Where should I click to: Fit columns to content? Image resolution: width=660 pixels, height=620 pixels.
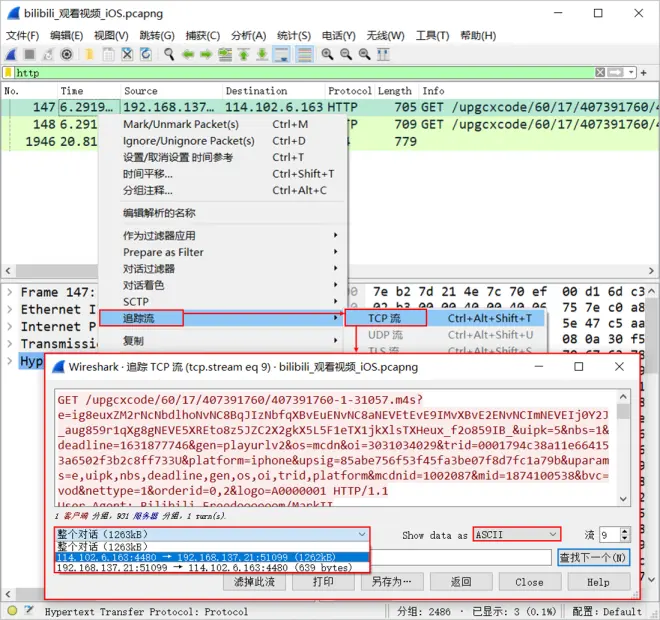tap(383, 54)
